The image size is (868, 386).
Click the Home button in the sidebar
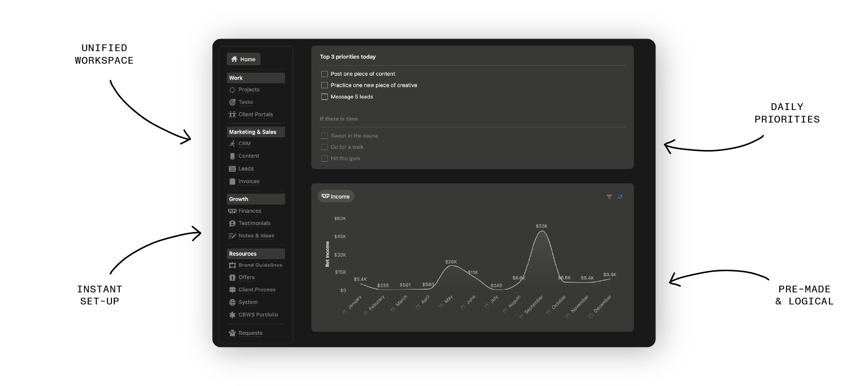pyautogui.click(x=244, y=59)
